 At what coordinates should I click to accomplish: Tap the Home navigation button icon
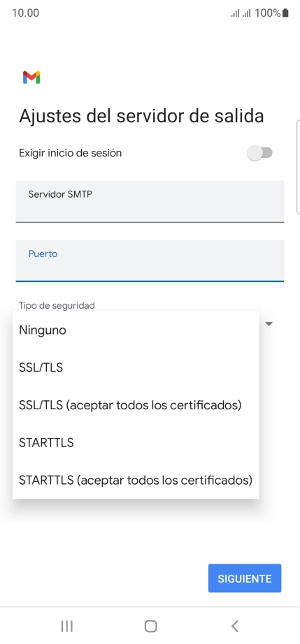(x=151, y=626)
